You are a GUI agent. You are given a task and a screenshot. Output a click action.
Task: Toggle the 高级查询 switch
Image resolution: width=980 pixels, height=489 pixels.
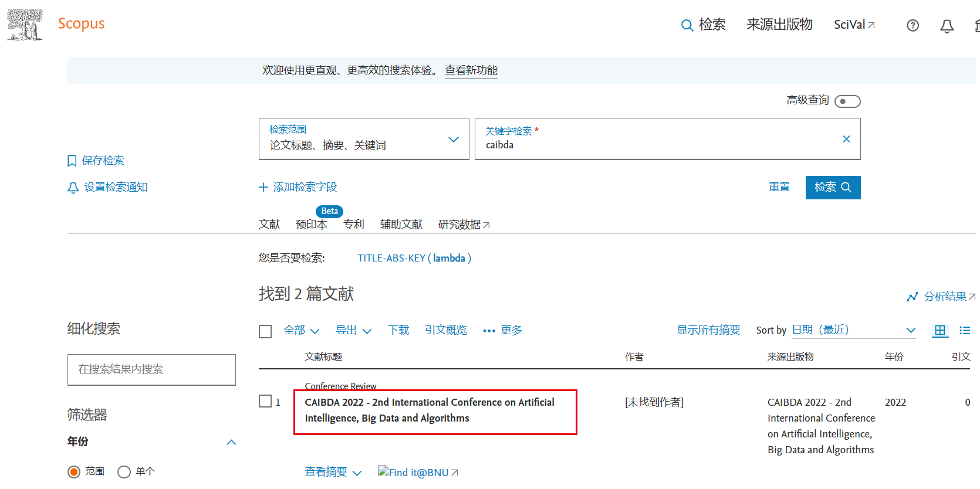pos(847,101)
